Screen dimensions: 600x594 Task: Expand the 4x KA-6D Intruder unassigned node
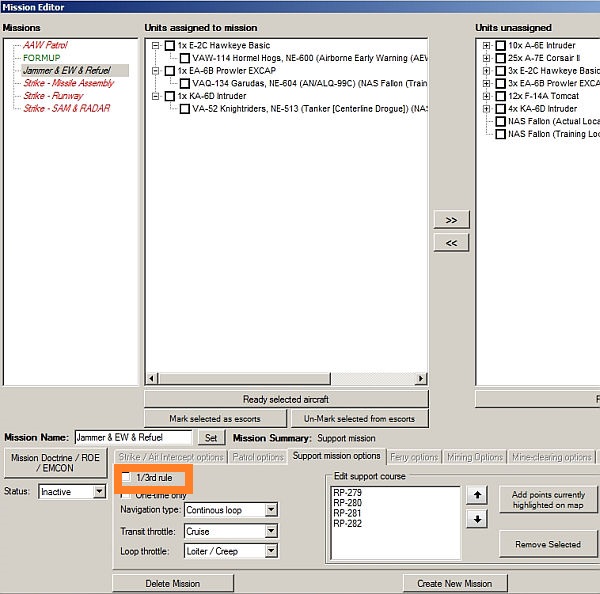point(486,109)
